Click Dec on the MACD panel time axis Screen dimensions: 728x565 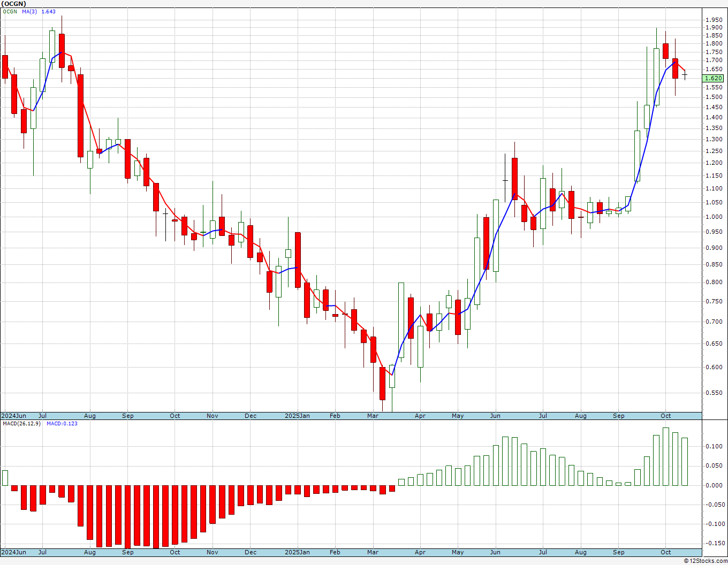pyautogui.click(x=251, y=552)
